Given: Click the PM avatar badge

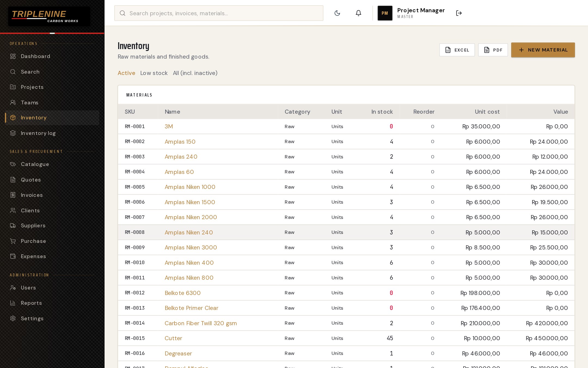Looking at the screenshot, I should pyautogui.click(x=385, y=13).
